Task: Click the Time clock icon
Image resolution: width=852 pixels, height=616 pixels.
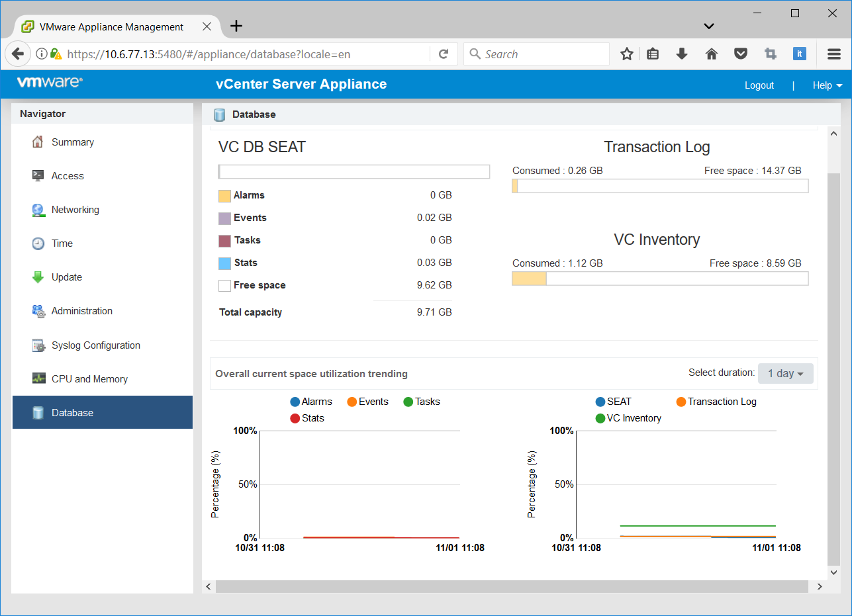Action: click(38, 243)
